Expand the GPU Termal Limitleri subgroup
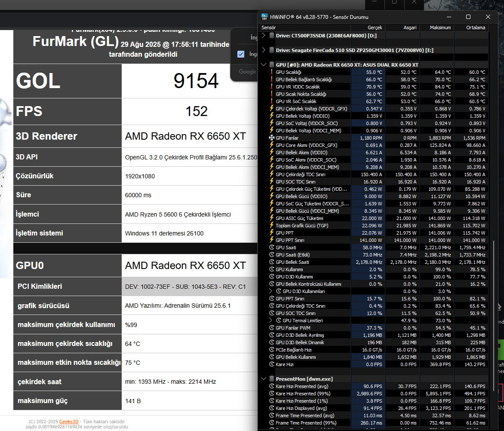The height and width of the screenshot is (431, 504). (x=270, y=321)
